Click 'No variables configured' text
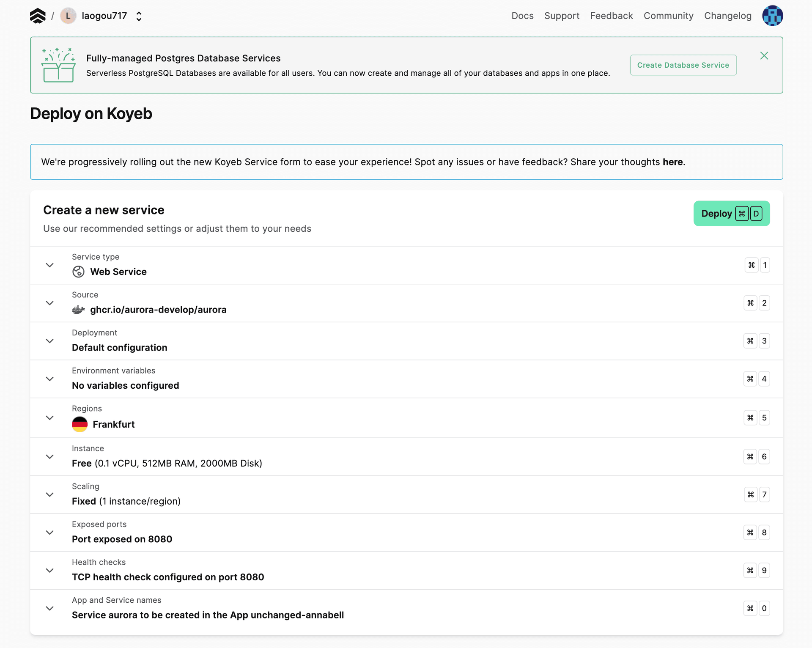812x648 pixels. pyautogui.click(x=126, y=386)
